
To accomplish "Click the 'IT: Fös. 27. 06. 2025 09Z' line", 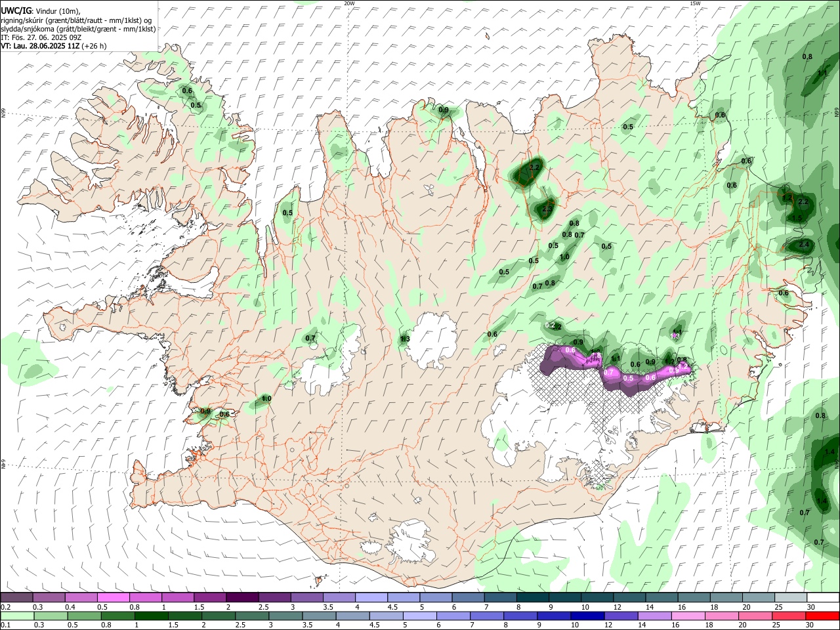I will [x=41, y=37].
